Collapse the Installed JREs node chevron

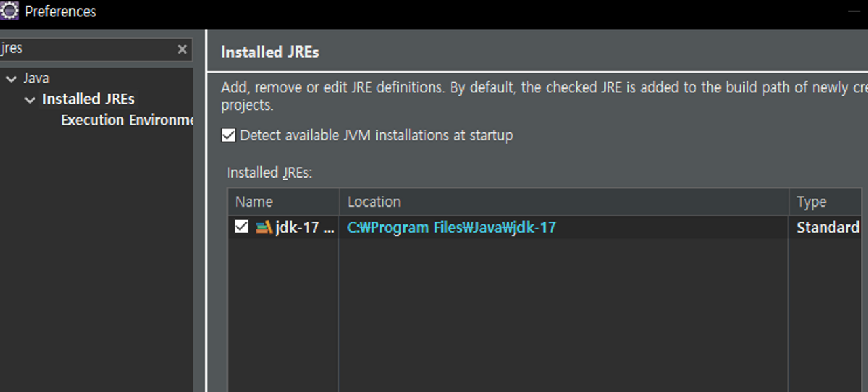pyautogui.click(x=30, y=100)
